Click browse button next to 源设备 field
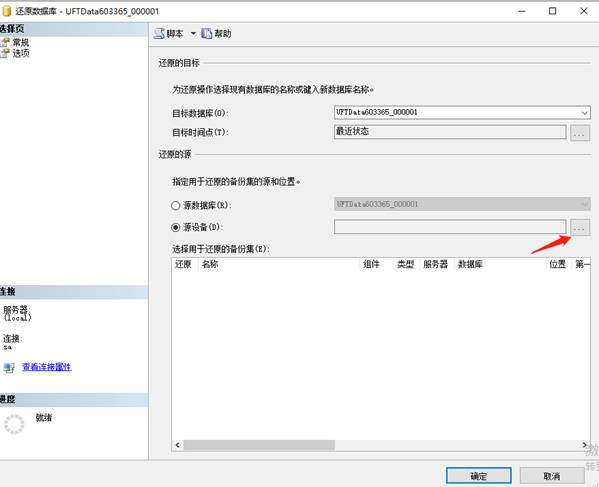This screenshot has height=487, width=599. coord(580,228)
